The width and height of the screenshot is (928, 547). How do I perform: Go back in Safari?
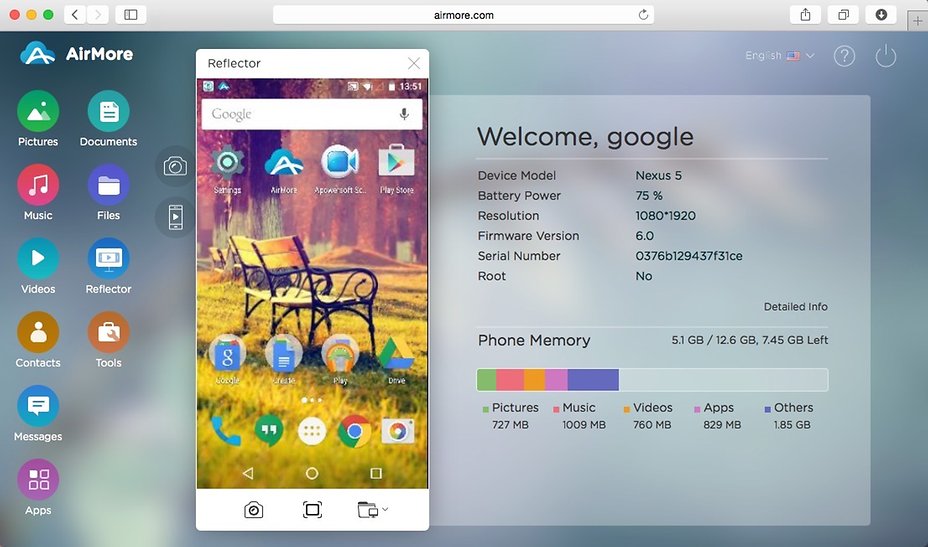click(x=75, y=15)
